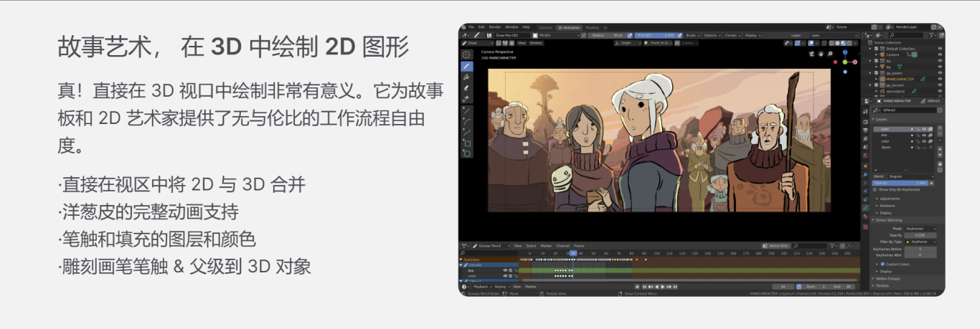Viewport: 980px width, 329px height.
Task: Open the Channel menu in dopesheet
Action: coord(562,246)
